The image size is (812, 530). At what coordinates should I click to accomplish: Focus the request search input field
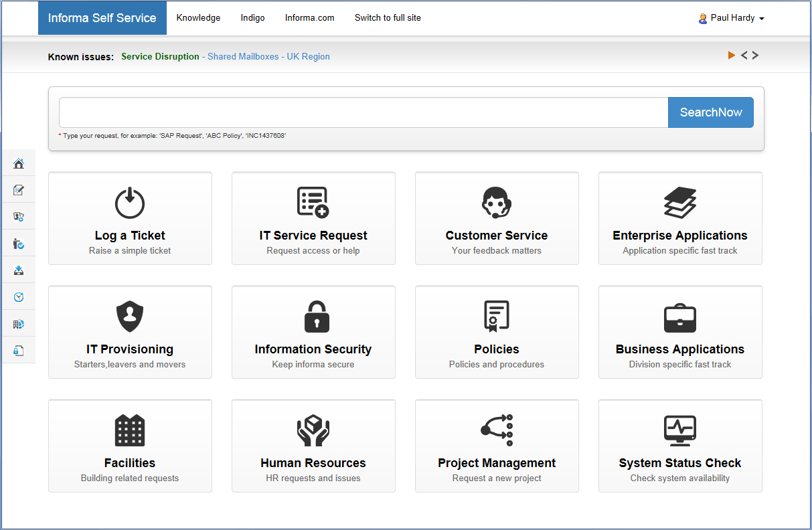point(363,112)
